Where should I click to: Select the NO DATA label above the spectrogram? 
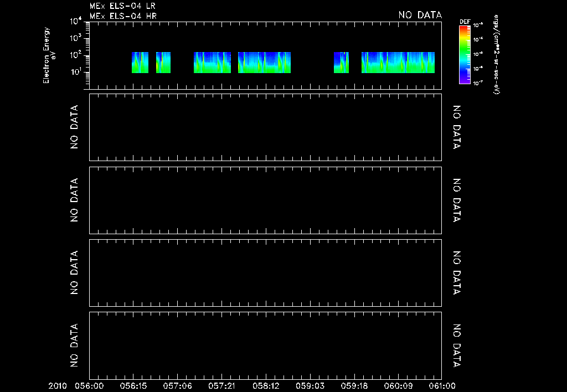pos(420,15)
